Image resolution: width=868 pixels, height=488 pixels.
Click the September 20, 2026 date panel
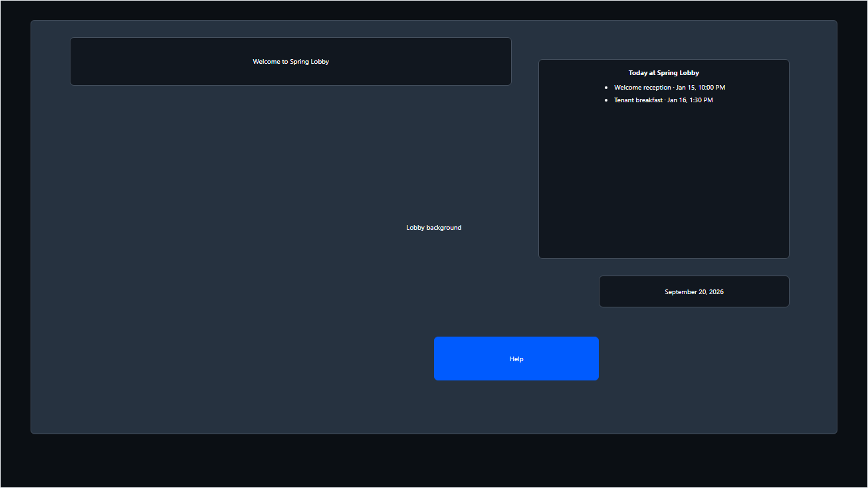coord(694,291)
